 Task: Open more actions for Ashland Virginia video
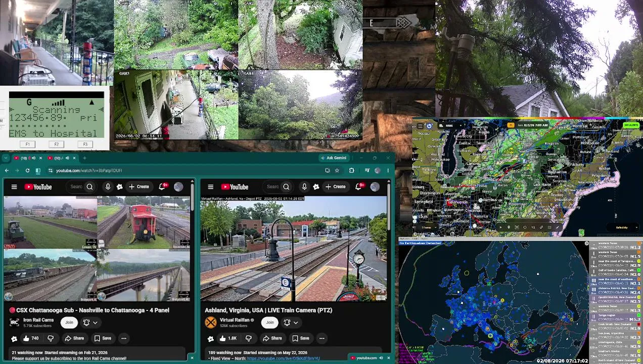(x=321, y=338)
